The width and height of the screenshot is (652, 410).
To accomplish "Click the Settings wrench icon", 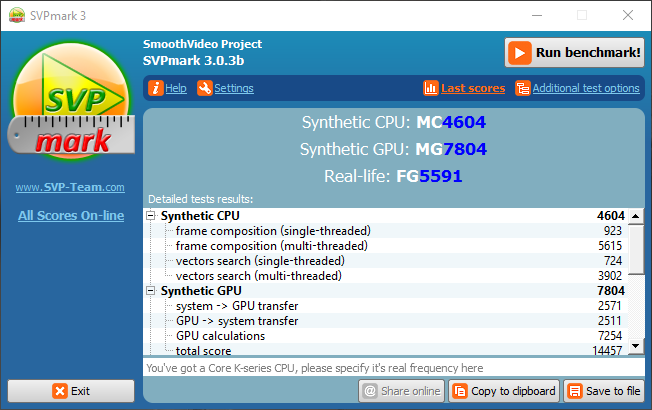I will click(x=205, y=88).
